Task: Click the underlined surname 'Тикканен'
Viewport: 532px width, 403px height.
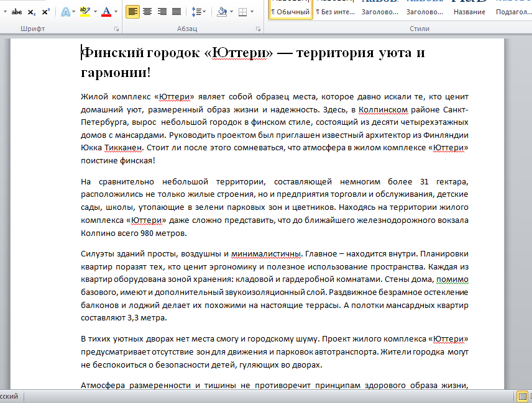Action: pyautogui.click(x=123, y=147)
